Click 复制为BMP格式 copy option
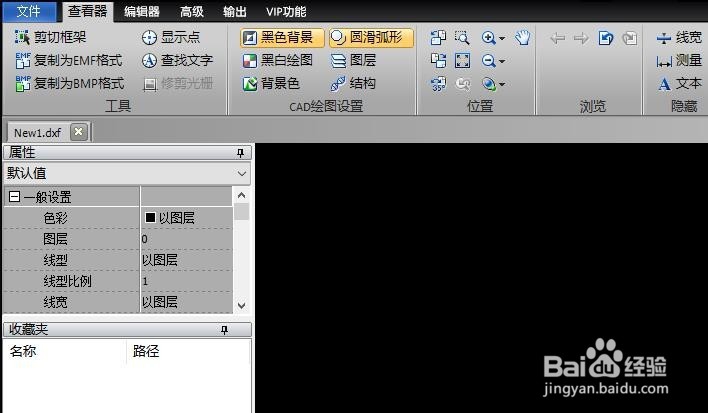 70,83
